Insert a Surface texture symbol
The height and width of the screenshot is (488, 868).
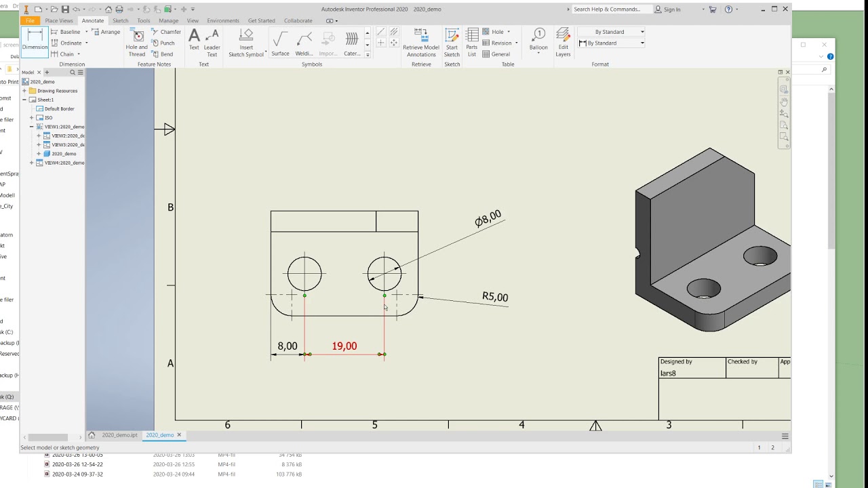click(x=280, y=43)
